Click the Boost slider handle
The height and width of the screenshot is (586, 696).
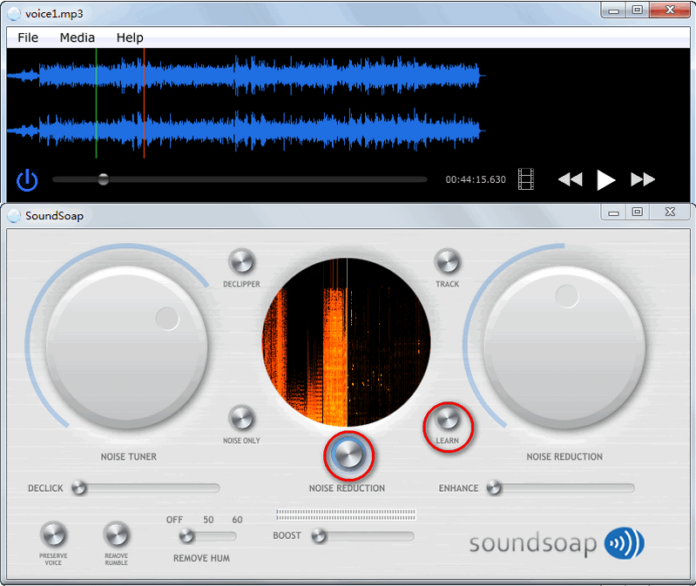click(319, 536)
